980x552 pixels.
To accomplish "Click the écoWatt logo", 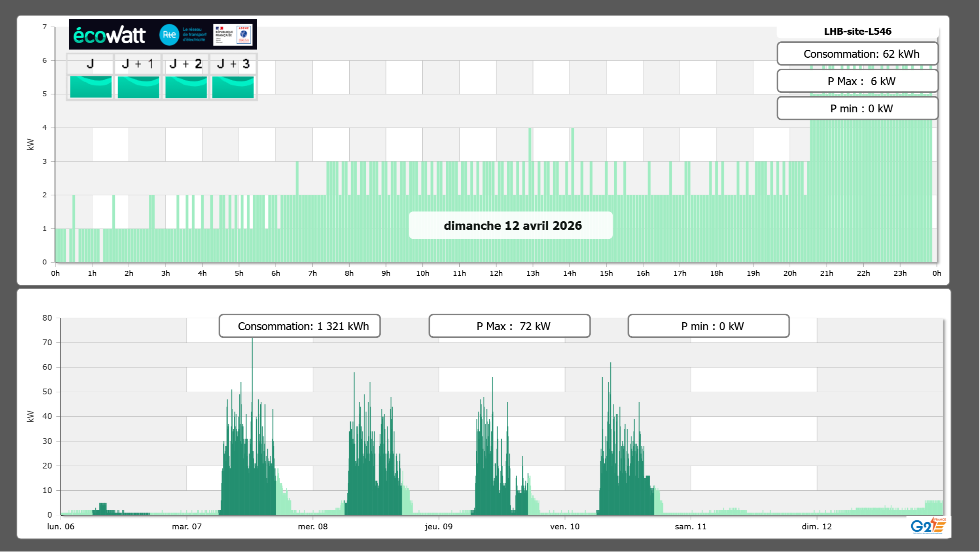I will tap(109, 35).
